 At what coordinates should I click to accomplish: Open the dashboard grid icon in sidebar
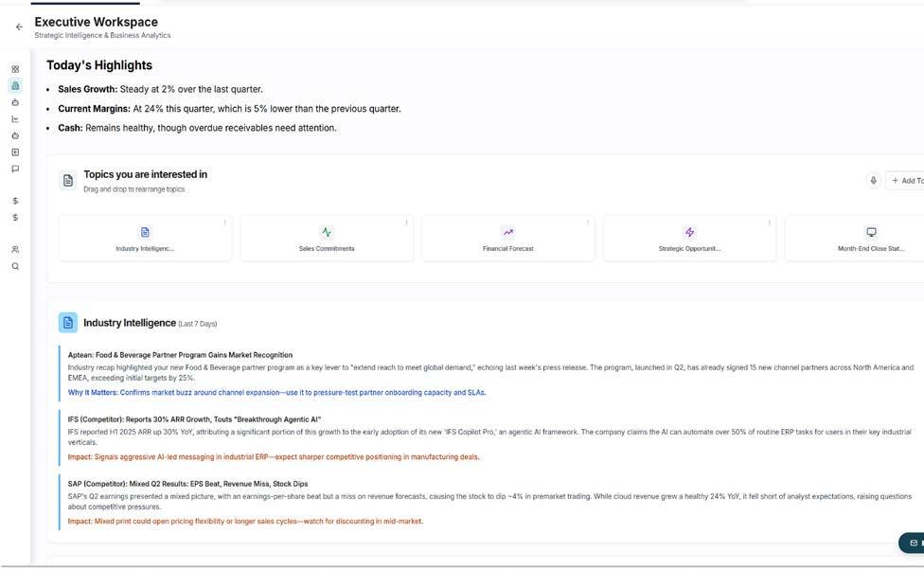coord(15,69)
